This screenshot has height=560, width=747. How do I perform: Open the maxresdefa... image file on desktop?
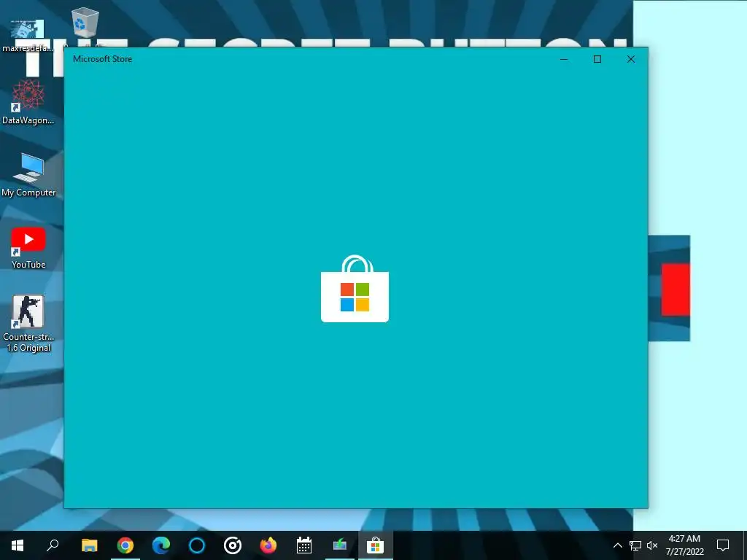(28, 36)
